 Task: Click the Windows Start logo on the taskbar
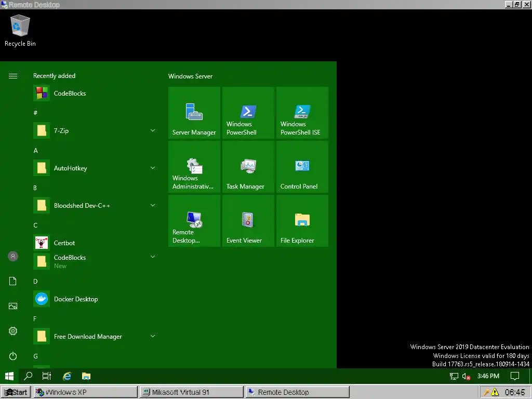point(9,376)
